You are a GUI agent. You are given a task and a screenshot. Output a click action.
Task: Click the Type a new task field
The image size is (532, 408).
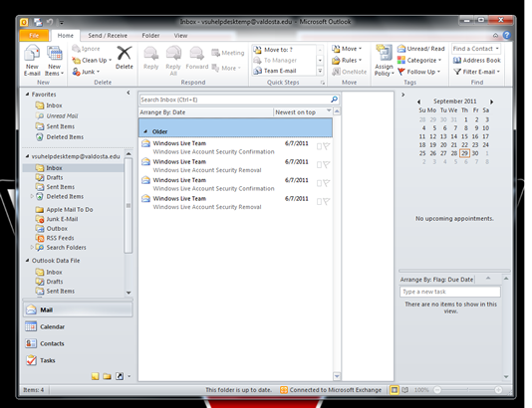pos(450,292)
